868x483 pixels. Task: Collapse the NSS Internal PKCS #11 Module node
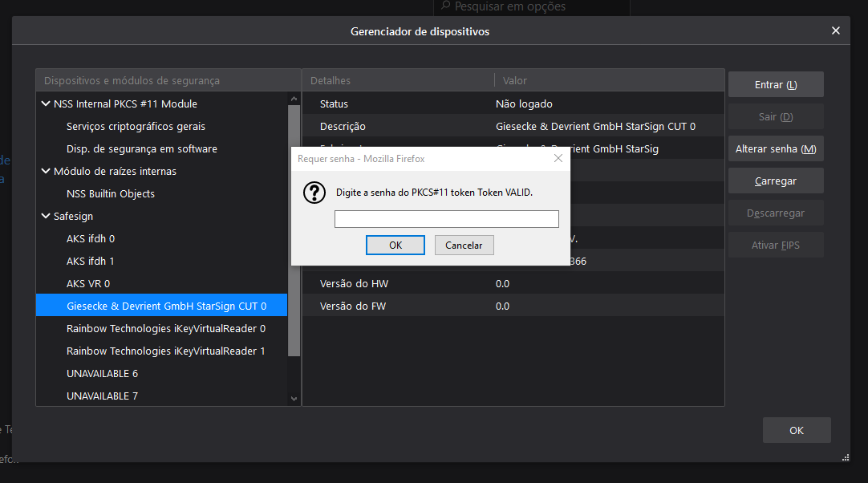tap(46, 103)
